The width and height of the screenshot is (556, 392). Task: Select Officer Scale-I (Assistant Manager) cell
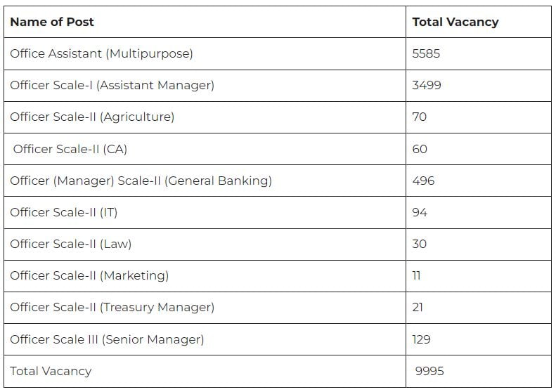(112, 85)
